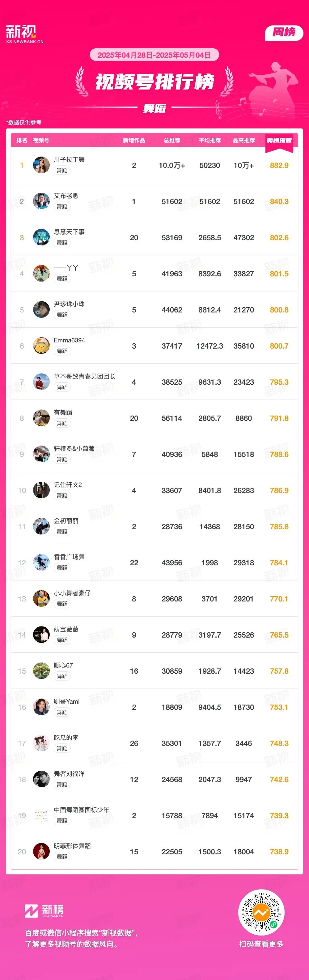Screen dimensions: 309x980
Task: Click the date range 2025年04月28日-2025年05月04日 pill
Action: (x=154, y=55)
